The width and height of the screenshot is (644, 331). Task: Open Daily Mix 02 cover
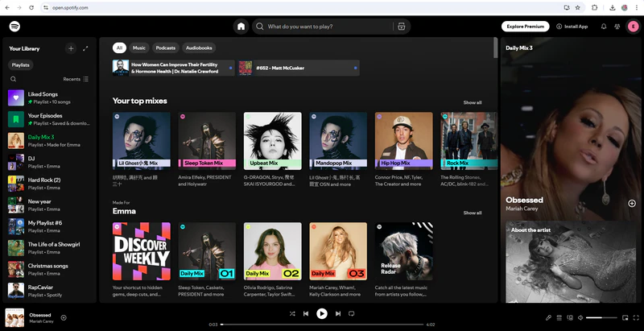click(x=273, y=251)
